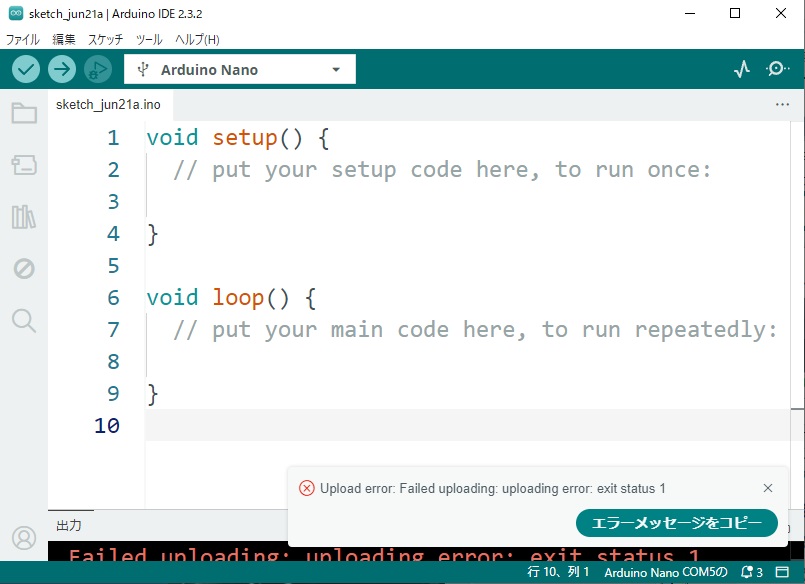Click the editor vertical scrollbar
The height and width of the screenshot is (584, 805).
[x=797, y=316]
